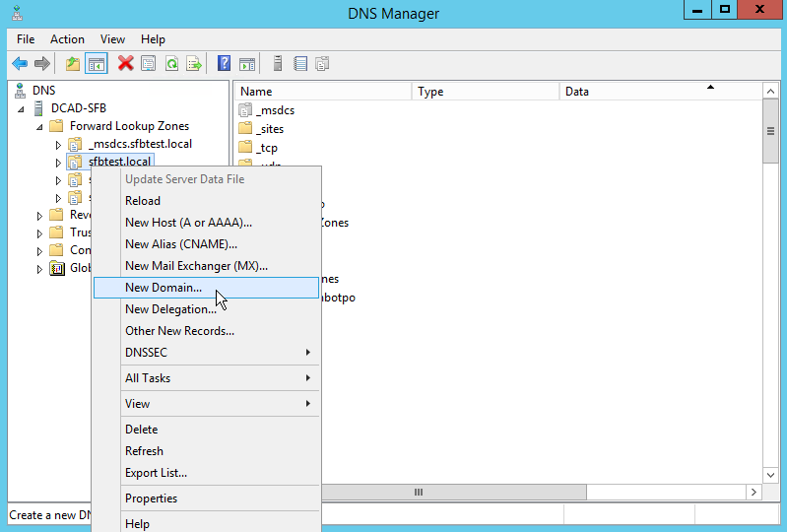Click the green Refresh toolbar icon

point(172,64)
